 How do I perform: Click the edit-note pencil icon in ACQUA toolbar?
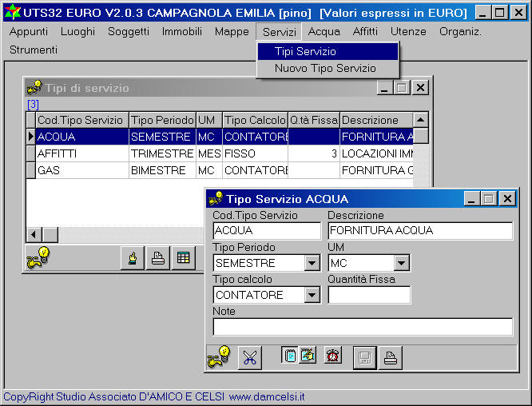click(x=308, y=356)
